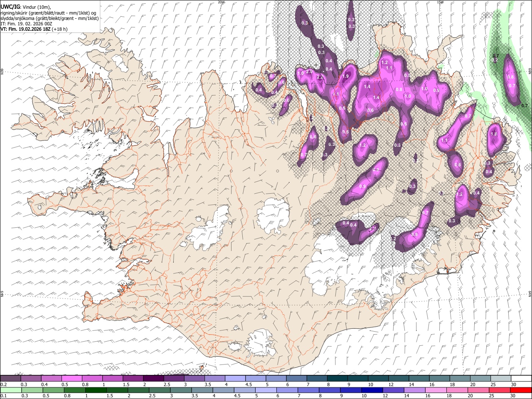The height and width of the screenshot is (399, 532).
Task: Click the '15W' longitude label
Action: (440, 2)
